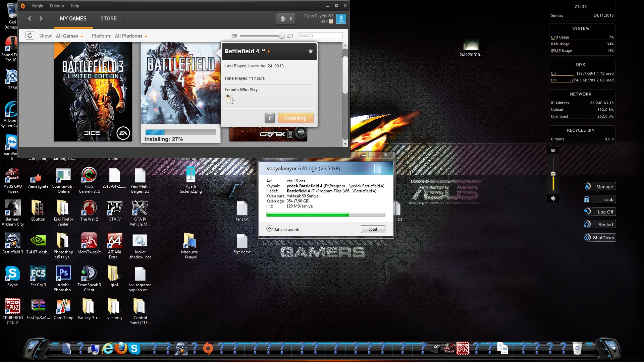This screenshot has height=362, width=644.
Task: Open the GTA IV desktop icon
Action: coord(114,211)
